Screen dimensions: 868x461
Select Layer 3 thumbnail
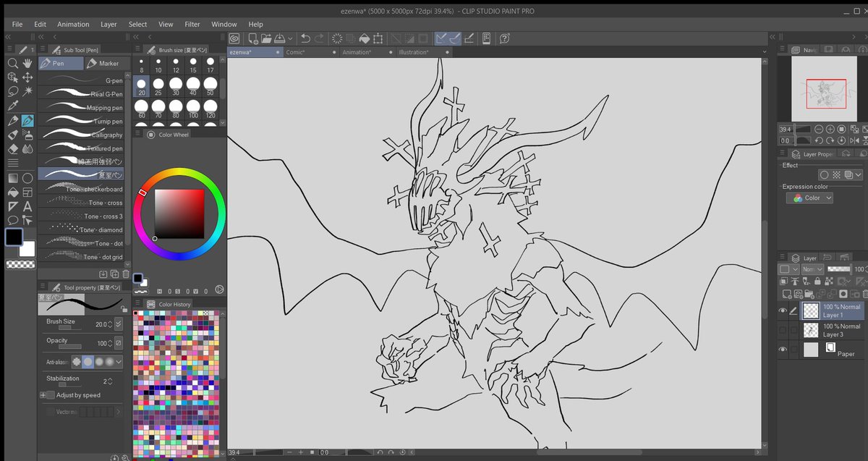point(811,331)
